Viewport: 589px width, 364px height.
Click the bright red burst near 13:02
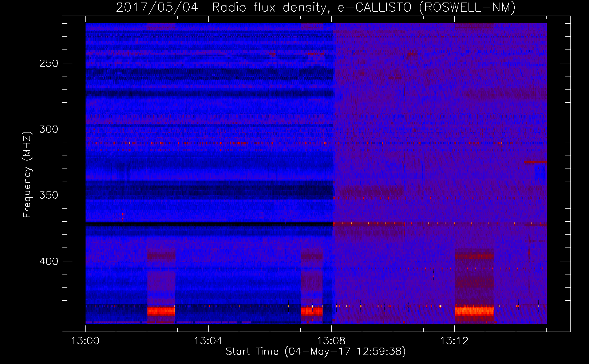click(x=161, y=311)
